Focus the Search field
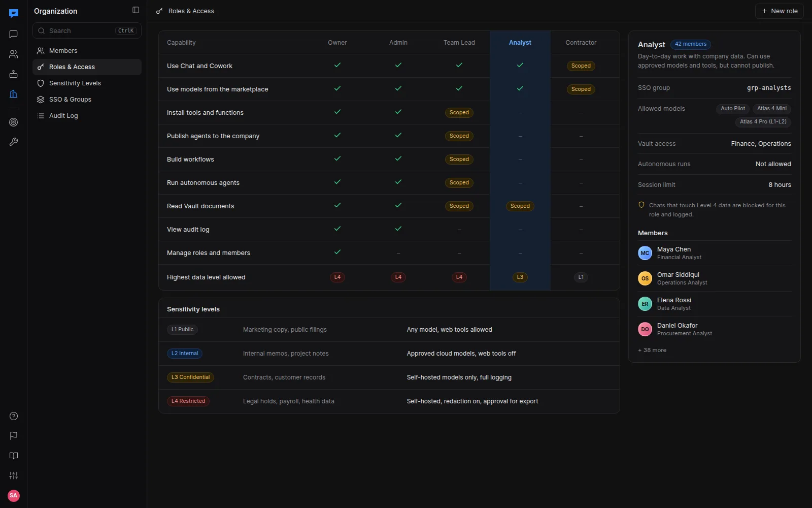The image size is (812, 508). (x=87, y=30)
